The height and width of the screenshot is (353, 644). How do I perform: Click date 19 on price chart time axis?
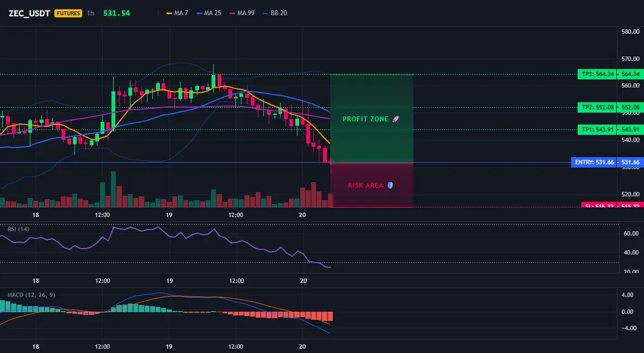click(169, 215)
